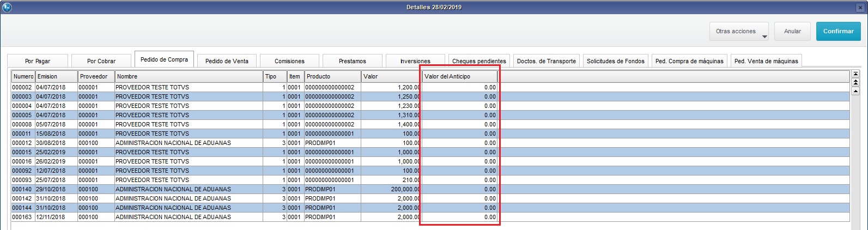The height and width of the screenshot is (230, 868).
Task: Click the Emision column header
Action: pos(57,76)
